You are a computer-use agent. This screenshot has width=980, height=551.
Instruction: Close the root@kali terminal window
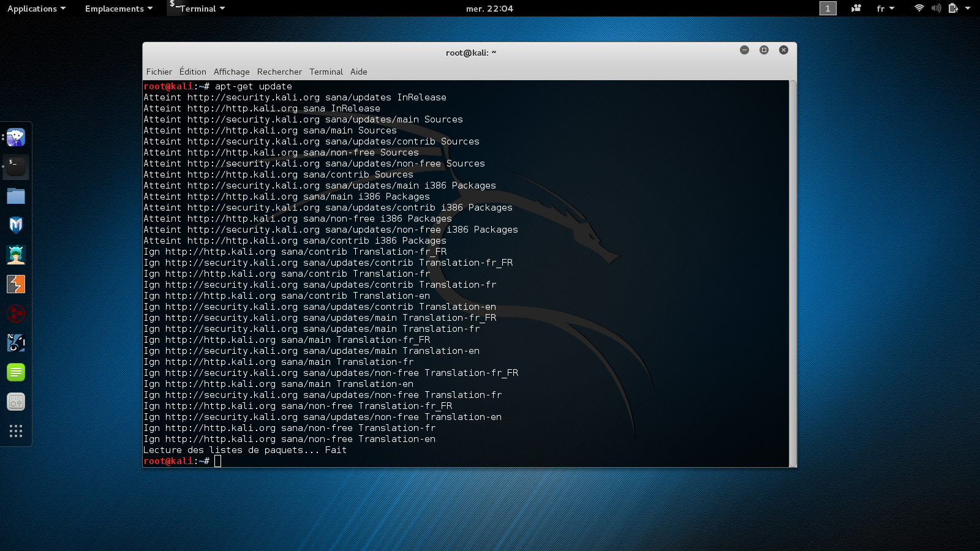[x=783, y=50]
